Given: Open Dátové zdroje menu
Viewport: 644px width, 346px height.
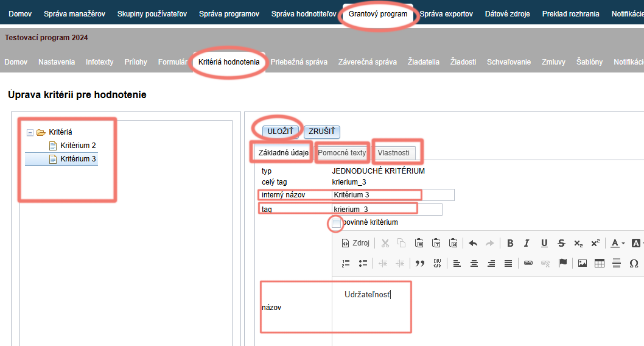Looking at the screenshot, I should [x=507, y=14].
